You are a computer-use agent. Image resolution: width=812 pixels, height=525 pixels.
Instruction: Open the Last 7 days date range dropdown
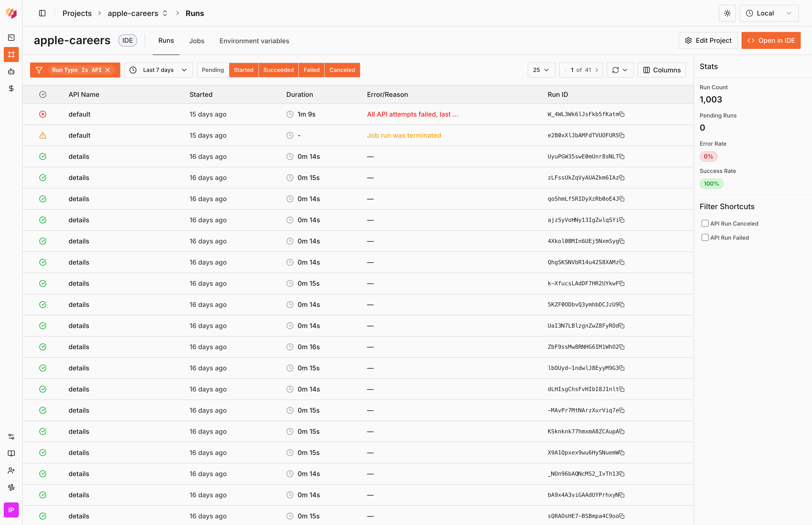coord(158,70)
